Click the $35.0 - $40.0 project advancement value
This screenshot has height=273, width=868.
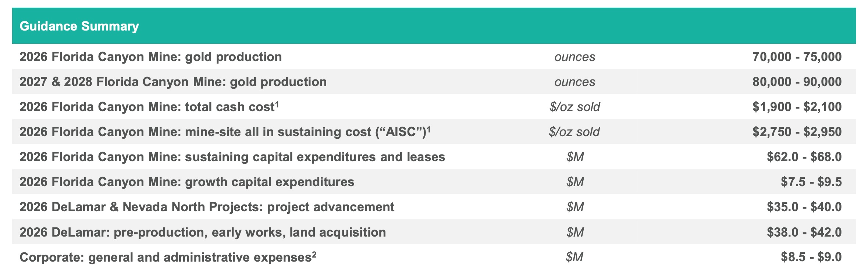tap(804, 207)
